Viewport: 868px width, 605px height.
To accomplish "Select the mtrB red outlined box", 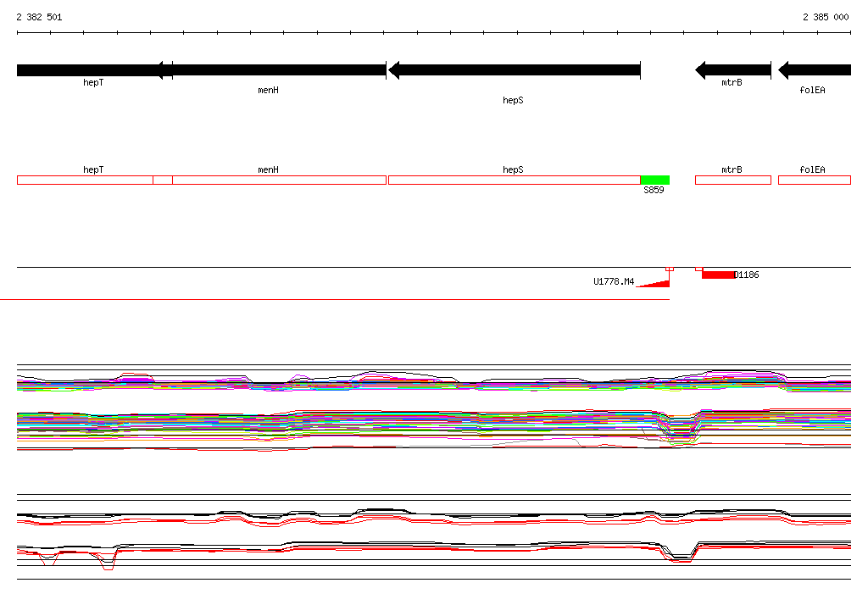I will tap(733, 180).
